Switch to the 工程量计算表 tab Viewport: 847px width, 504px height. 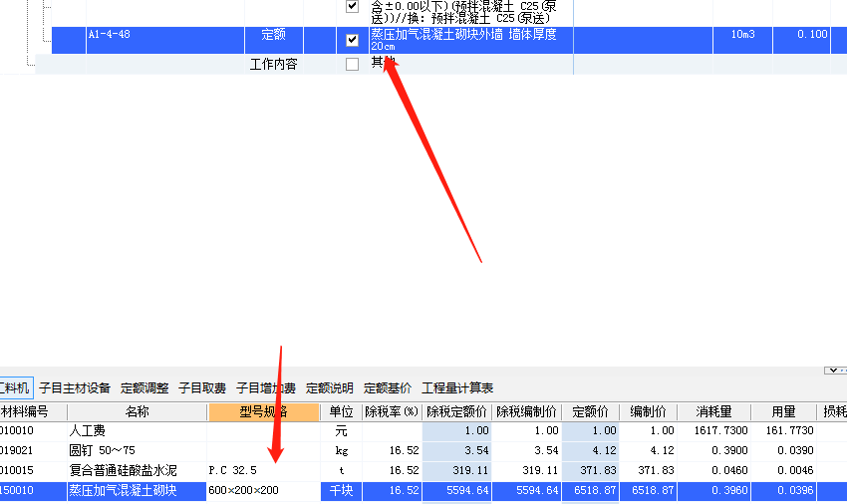[457, 387]
